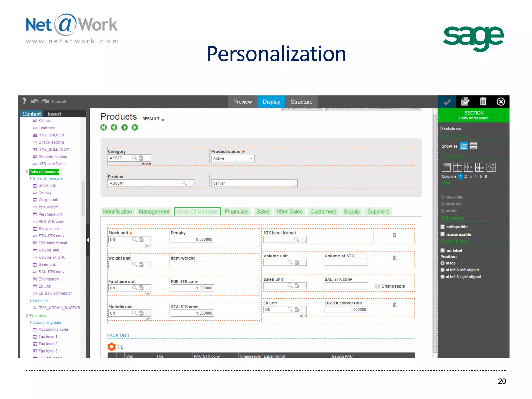
Task: Expand the Accounting data tree node
Action: click(x=31, y=322)
